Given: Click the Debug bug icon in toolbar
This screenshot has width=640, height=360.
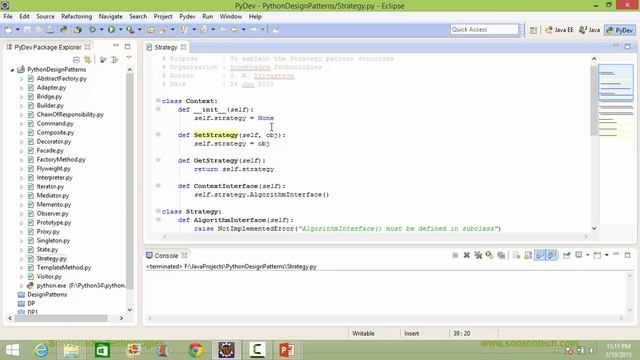Looking at the screenshot, I should [x=93, y=29].
